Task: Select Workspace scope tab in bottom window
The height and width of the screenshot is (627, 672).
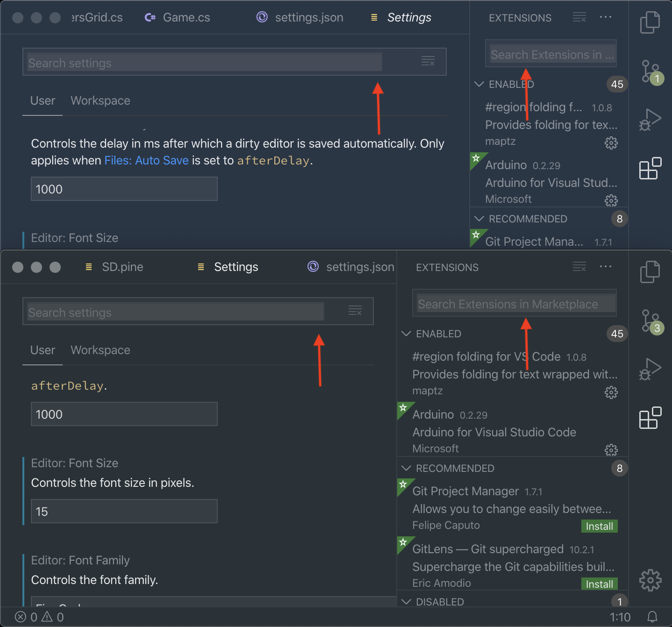Action: pyautogui.click(x=100, y=350)
